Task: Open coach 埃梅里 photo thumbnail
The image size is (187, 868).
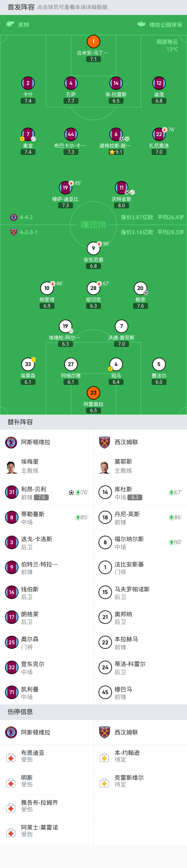Action: point(11,467)
